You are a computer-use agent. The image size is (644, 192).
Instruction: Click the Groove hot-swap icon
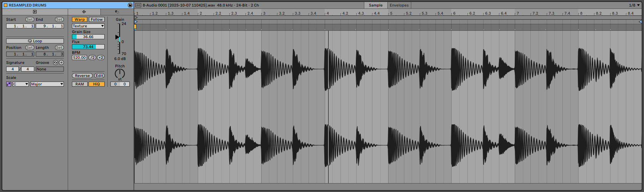(x=55, y=63)
